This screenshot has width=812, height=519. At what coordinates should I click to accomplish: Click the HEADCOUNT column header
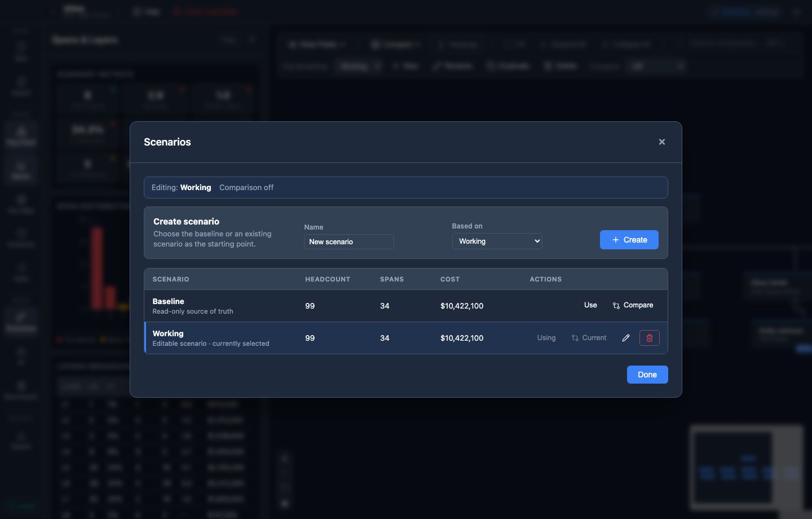click(328, 279)
